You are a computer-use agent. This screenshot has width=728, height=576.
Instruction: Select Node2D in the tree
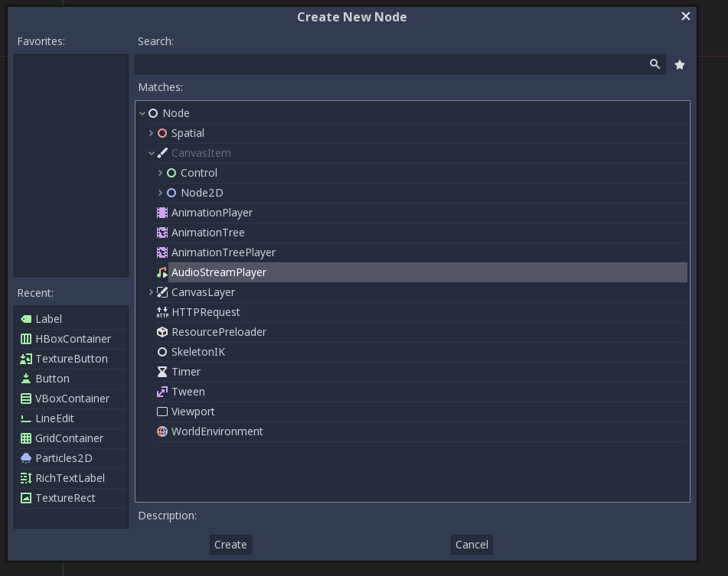[201, 193]
